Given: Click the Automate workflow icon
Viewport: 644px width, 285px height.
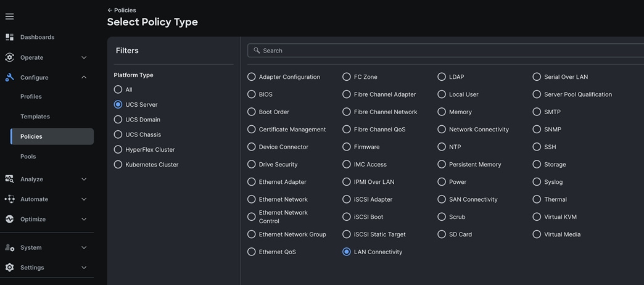Looking at the screenshot, I should pos(9,199).
